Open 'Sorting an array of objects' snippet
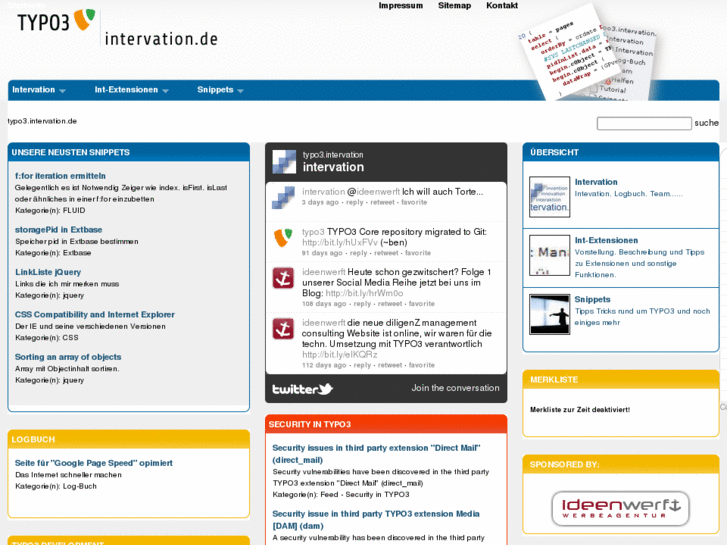Screen dimensions: 727x545 coord(68,357)
